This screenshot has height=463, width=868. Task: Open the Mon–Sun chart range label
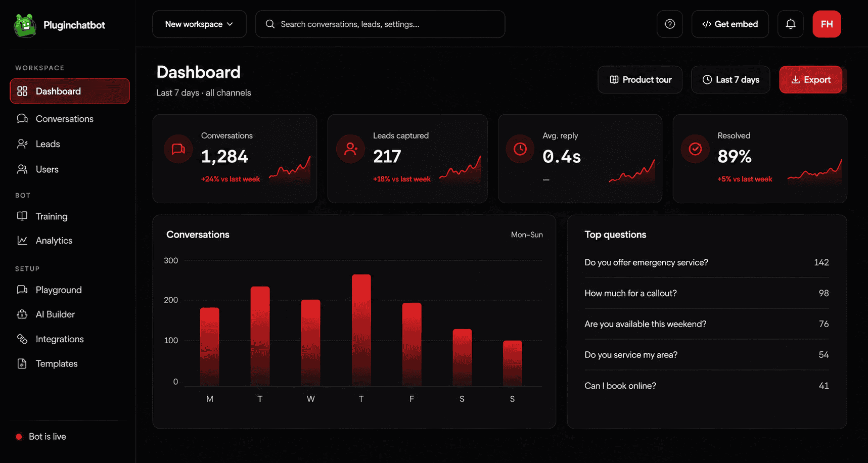tap(527, 235)
